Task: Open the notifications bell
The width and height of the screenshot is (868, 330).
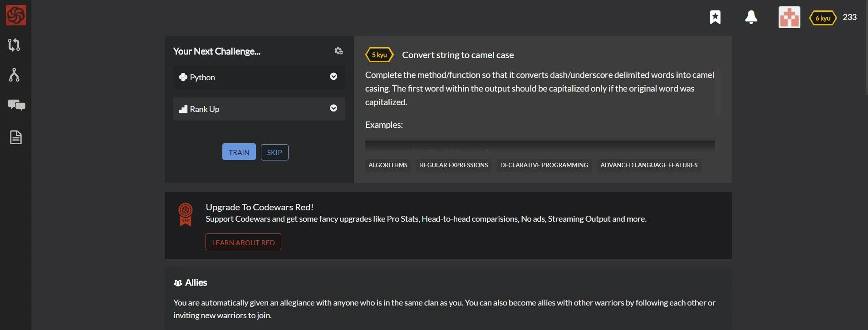Action: coord(751,17)
